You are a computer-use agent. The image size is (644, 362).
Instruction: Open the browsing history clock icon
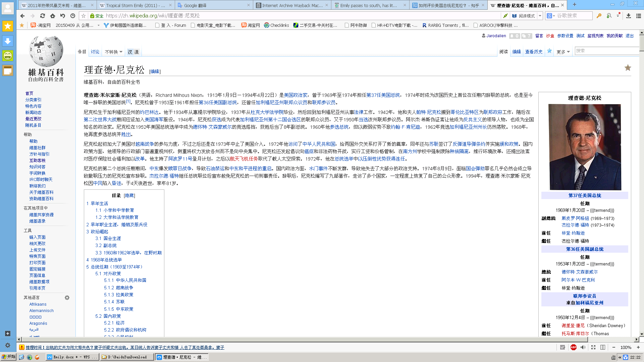click(x=73, y=16)
